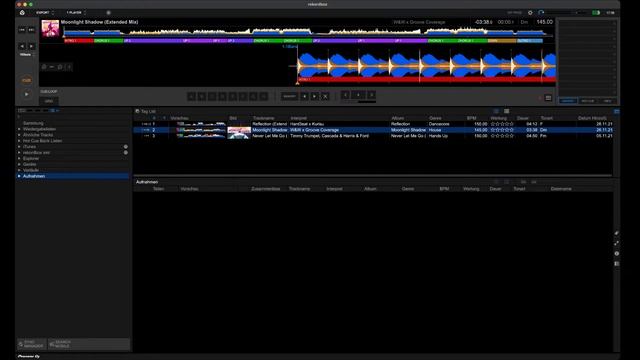Select Sammlung in the tree
The image size is (640, 360).
pos(33,123)
